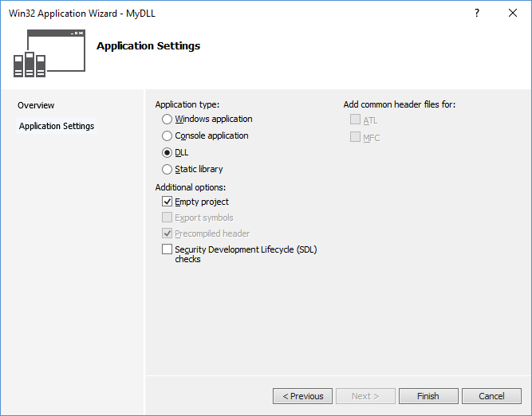Pick the DLL application type
The width and height of the screenshot is (532, 416).
pyautogui.click(x=167, y=152)
